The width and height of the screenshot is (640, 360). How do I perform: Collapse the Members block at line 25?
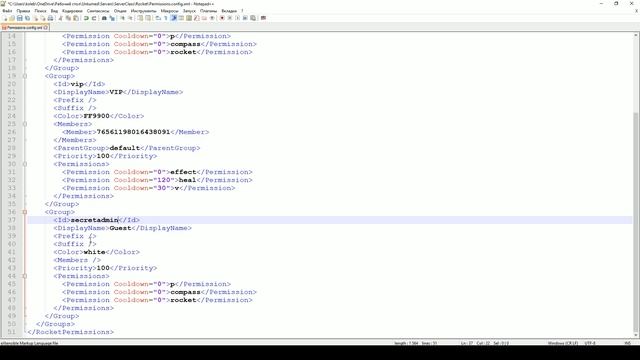click(x=24, y=124)
